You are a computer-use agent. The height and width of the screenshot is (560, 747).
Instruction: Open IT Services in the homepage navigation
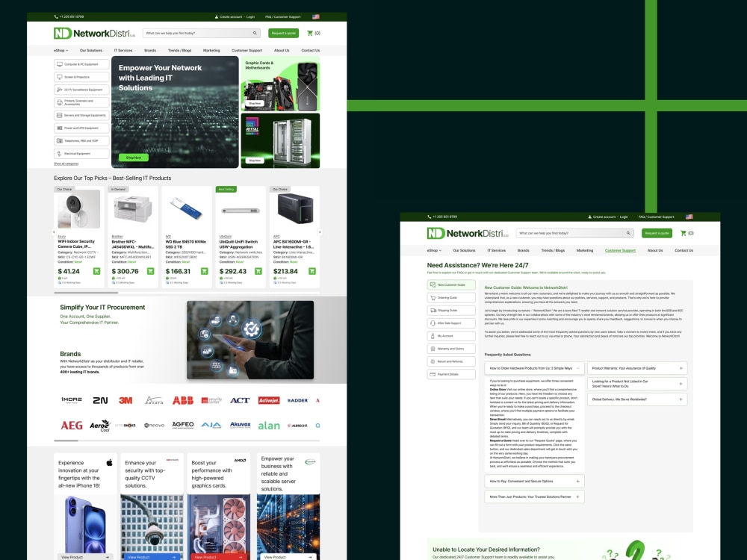[123, 50]
